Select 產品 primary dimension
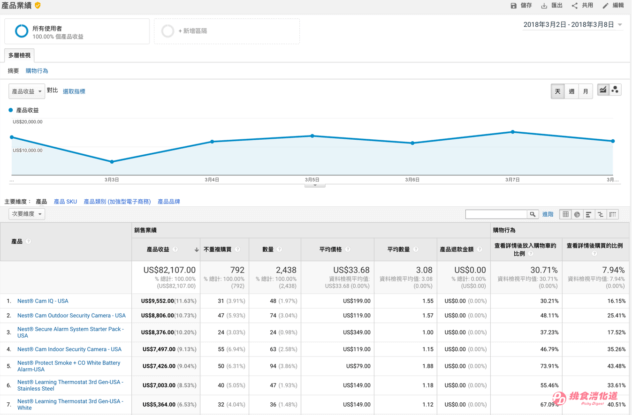The height and width of the screenshot is (415, 632). pyautogui.click(x=41, y=201)
